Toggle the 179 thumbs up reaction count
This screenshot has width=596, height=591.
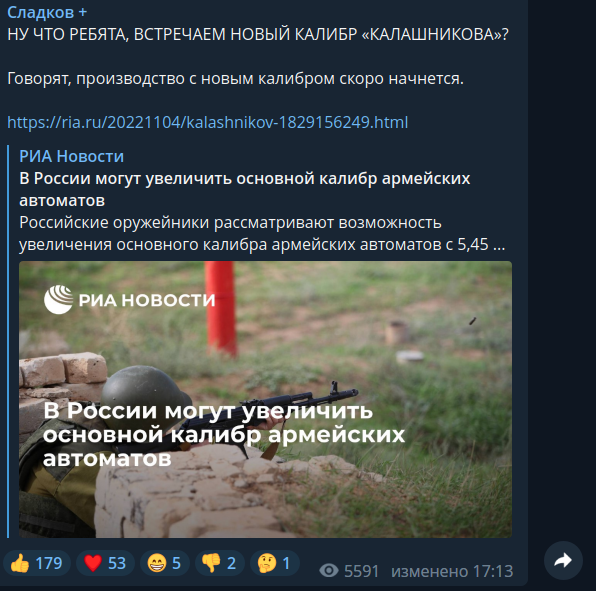click(37, 563)
